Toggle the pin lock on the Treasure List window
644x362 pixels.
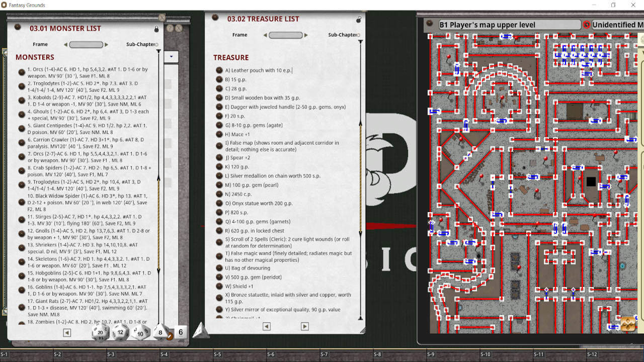[358, 18]
